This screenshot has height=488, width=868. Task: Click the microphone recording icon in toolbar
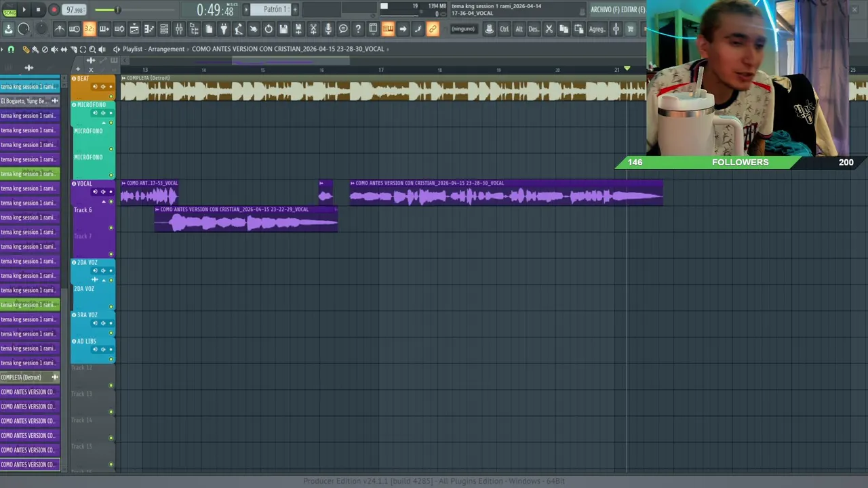click(328, 28)
